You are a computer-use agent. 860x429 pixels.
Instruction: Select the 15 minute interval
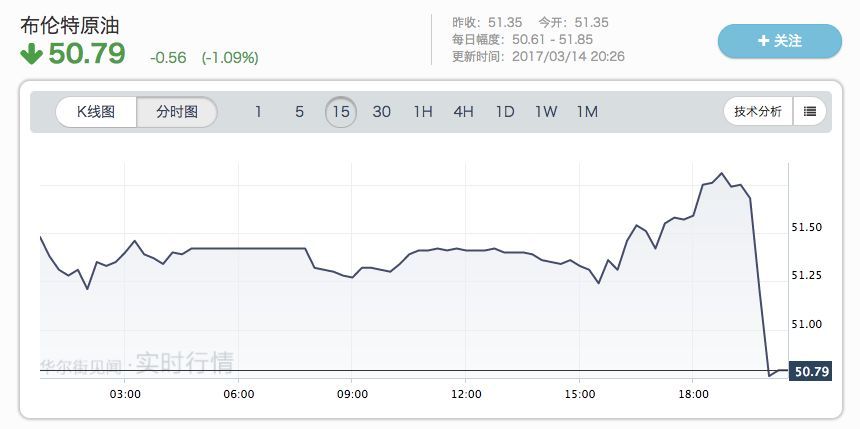(x=341, y=112)
